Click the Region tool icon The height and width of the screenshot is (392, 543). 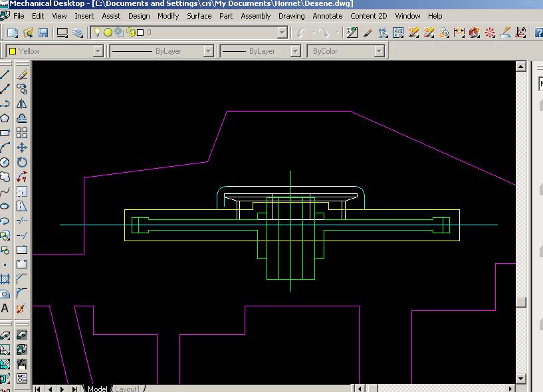(x=5, y=293)
